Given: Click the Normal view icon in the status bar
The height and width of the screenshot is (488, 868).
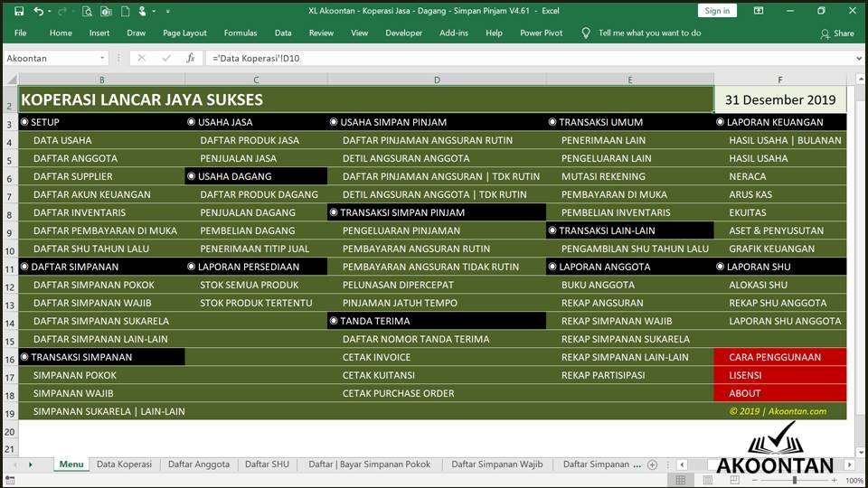Looking at the screenshot, I should 681,480.
